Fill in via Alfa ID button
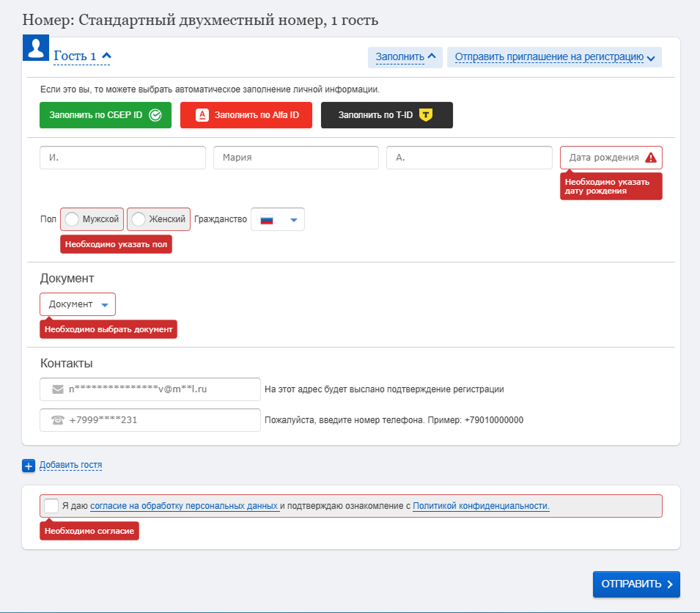The width and height of the screenshot is (700, 613). click(x=246, y=115)
